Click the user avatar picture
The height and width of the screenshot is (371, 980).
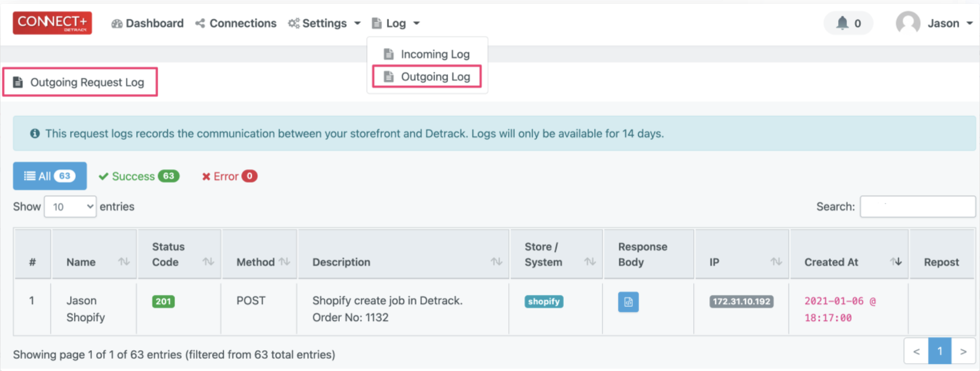[x=908, y=23]
